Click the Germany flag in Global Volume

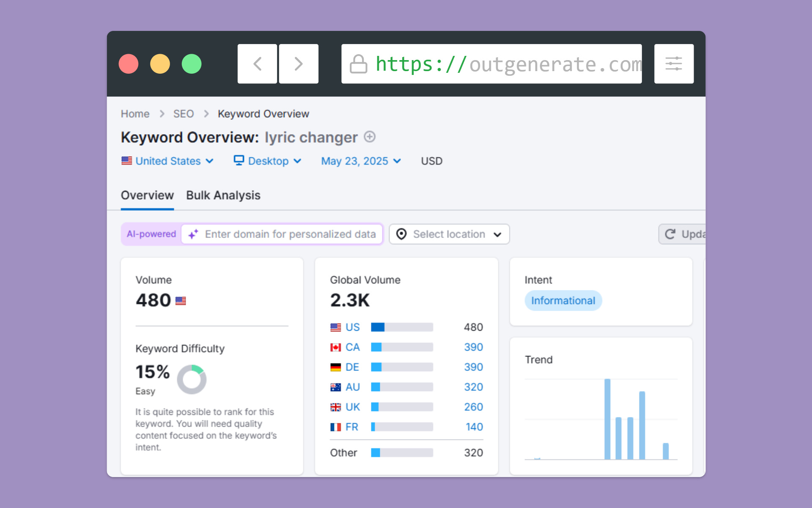pyautogui.click(x=336, y=367)
